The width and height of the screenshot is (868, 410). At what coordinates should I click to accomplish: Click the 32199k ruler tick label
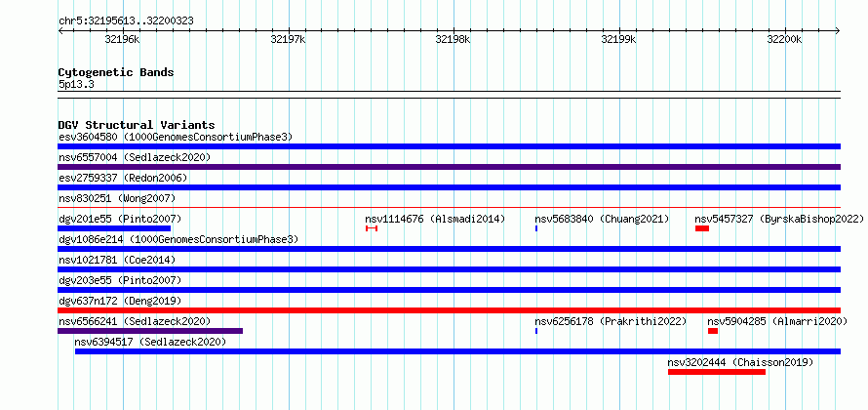(619, 39)
